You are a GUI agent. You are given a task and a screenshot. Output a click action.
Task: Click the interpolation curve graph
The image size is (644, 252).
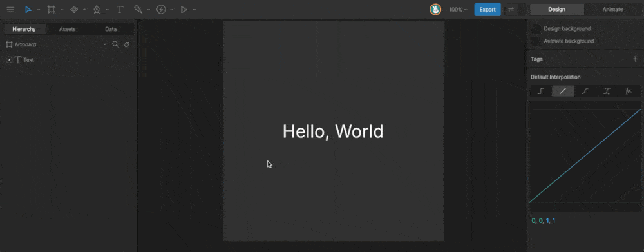[x=585, y=156]
